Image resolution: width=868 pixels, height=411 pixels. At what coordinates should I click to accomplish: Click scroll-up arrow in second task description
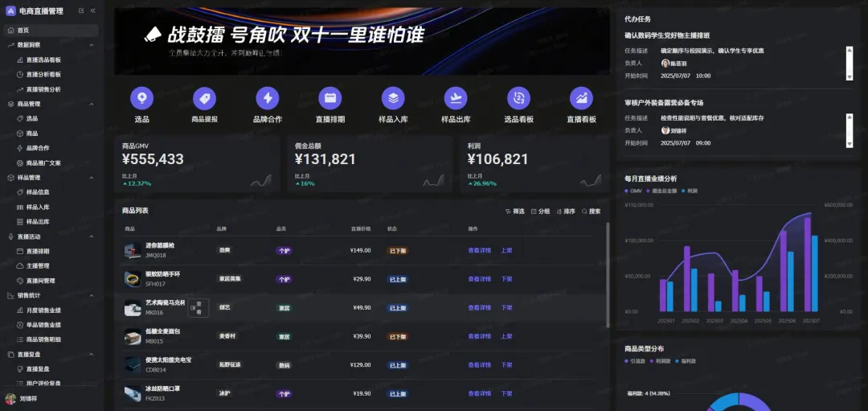(850, 117)
